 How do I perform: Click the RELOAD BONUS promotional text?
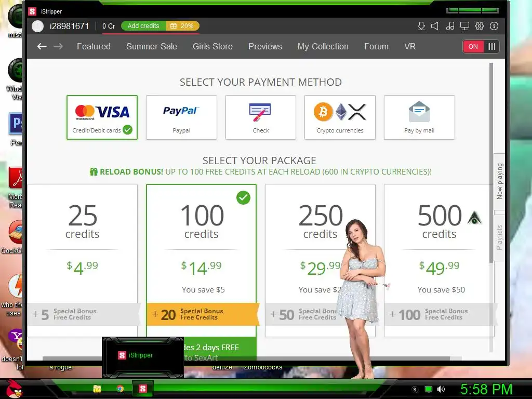tap(261, 171)
